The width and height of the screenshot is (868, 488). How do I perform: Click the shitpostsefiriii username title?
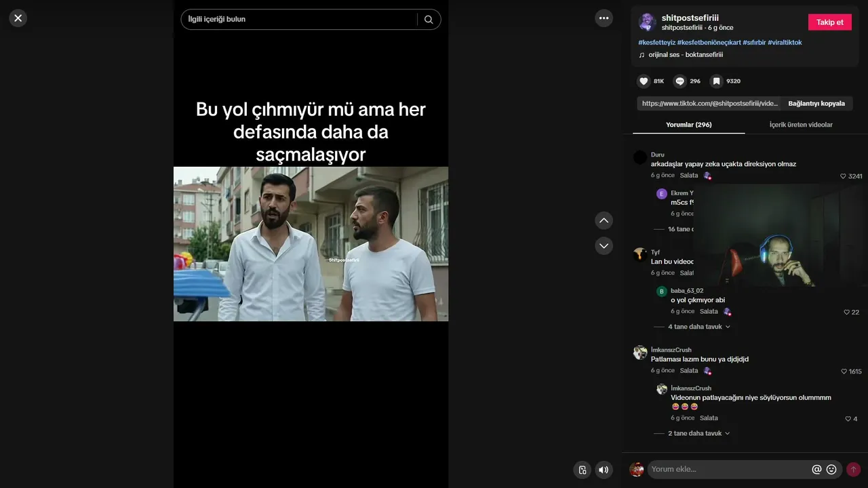[x=690, y=18]
